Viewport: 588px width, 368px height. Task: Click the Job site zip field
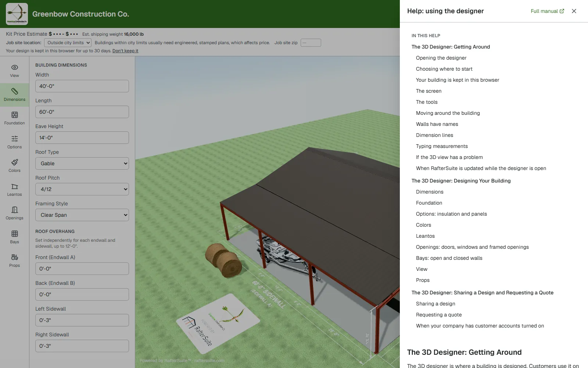[x=311, y=43]
